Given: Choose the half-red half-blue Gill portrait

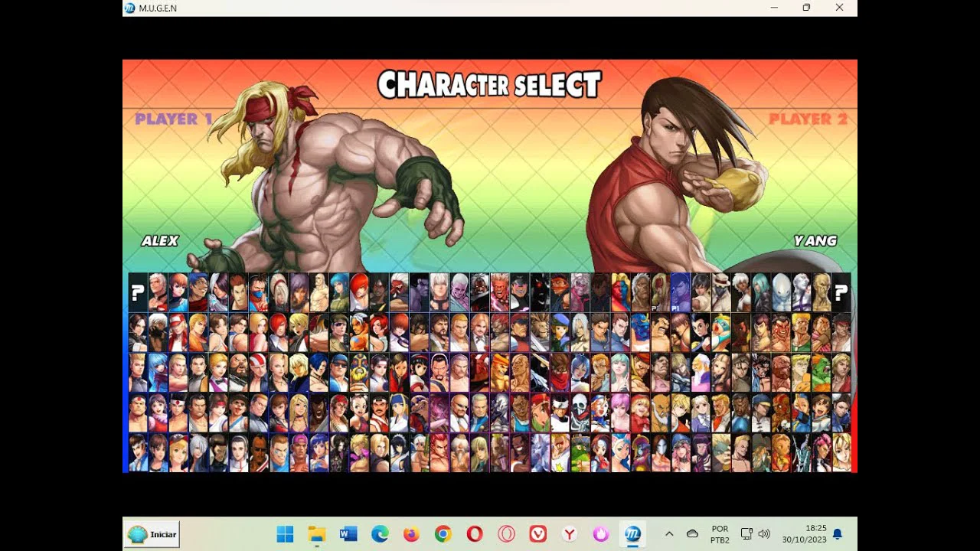Looking at the screenshot, I should click(x=620, y=292).
